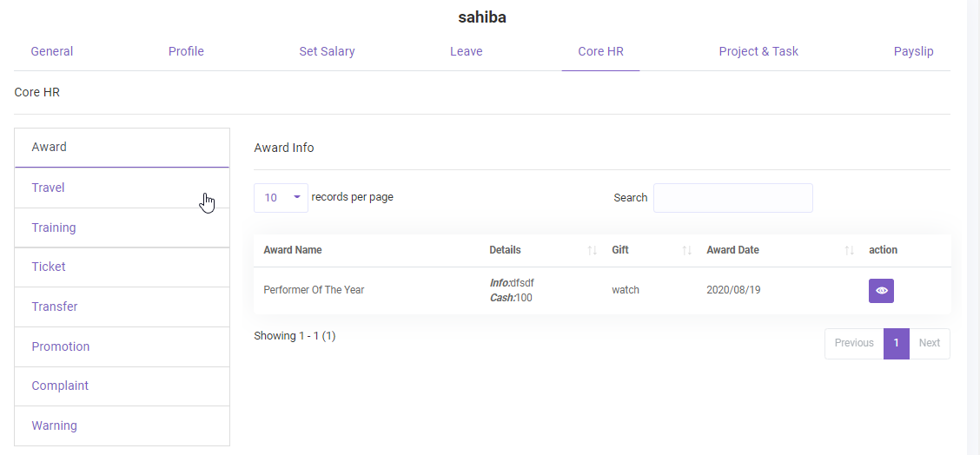Sort table by Gift column
This screenshot has width=980, height=455.
[x=686, y=250]
